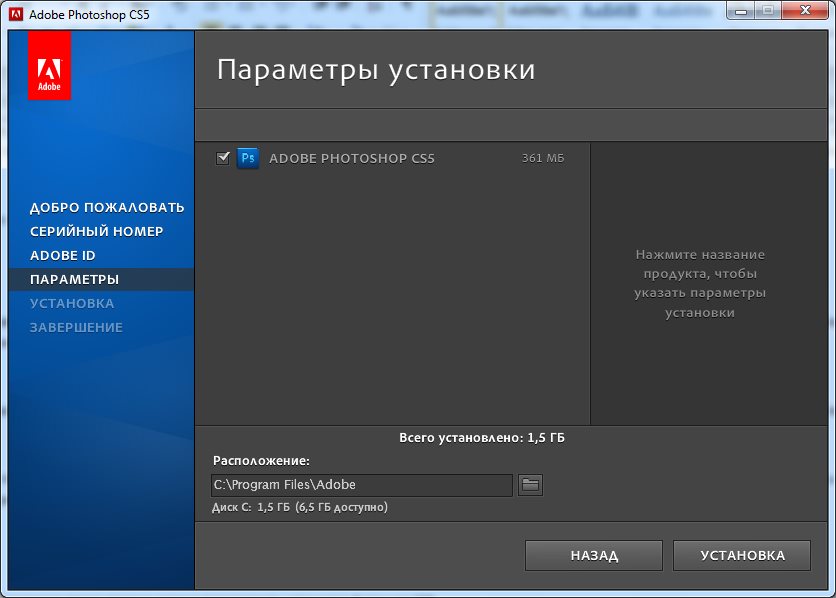This screenshot has width=836, height=598.
Task: Click the 361 МБ size value
Action: (x=543, y=158)
